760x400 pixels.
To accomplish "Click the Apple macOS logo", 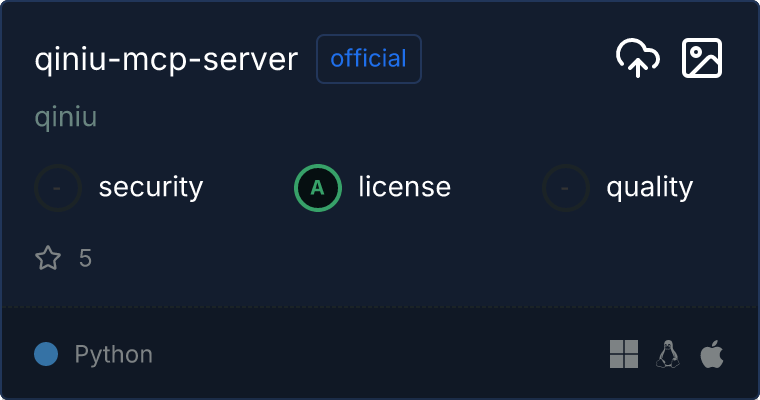I will coord(711,354).
